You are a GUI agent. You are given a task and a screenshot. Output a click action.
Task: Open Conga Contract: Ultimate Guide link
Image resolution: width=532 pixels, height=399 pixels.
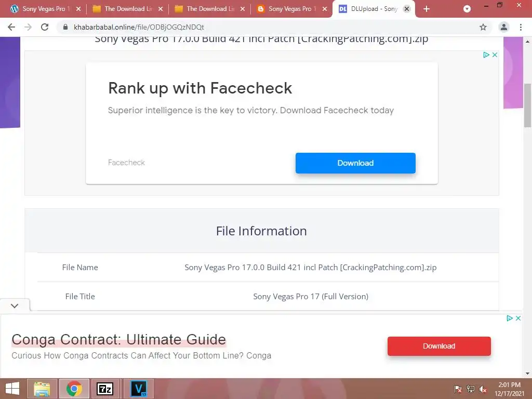point(119,339)
